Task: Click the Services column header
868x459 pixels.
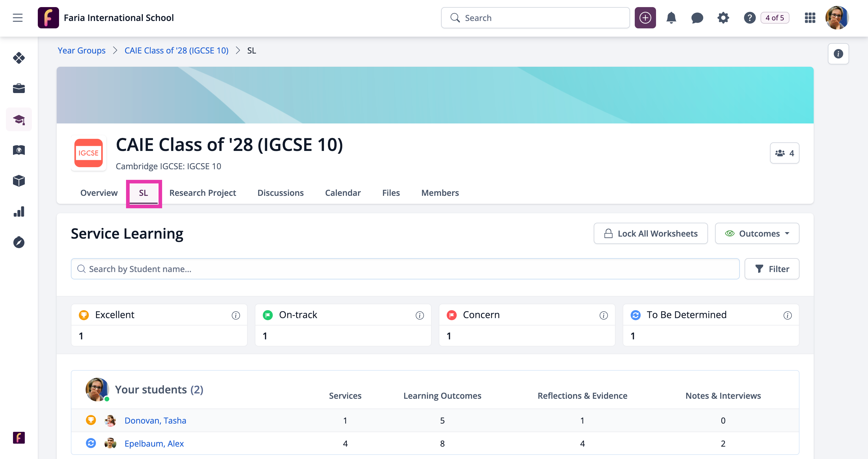Action: [345, 395]
